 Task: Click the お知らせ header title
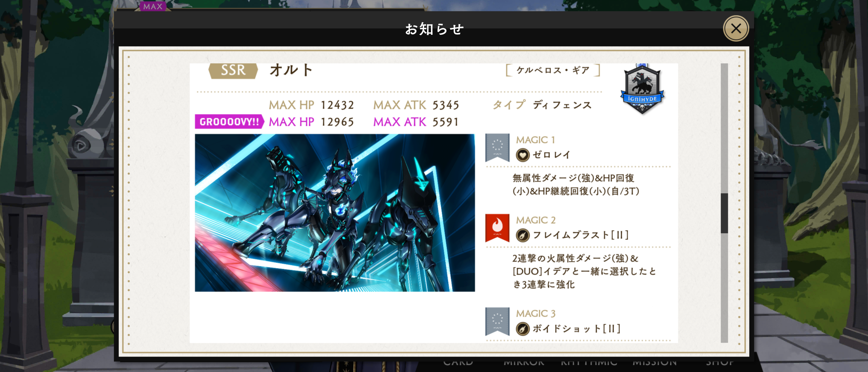click(434, 29)
